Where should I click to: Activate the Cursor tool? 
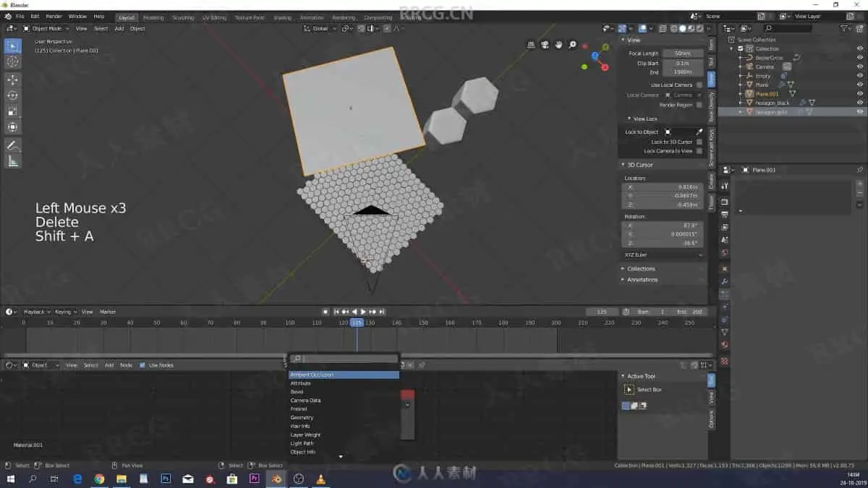[x=12, y=61]
